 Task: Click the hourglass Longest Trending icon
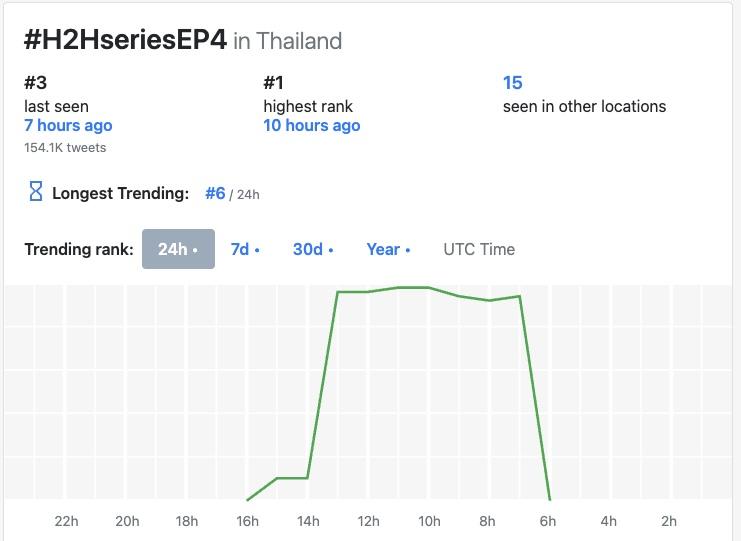pos(36,193)
